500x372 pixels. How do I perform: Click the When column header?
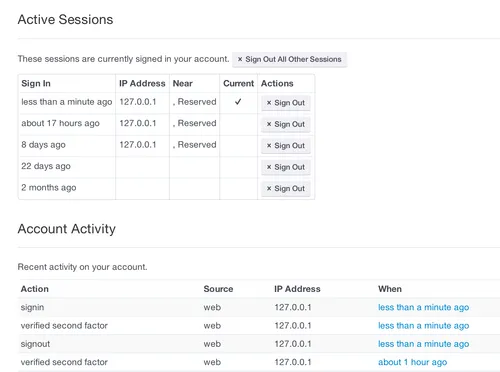390,289
